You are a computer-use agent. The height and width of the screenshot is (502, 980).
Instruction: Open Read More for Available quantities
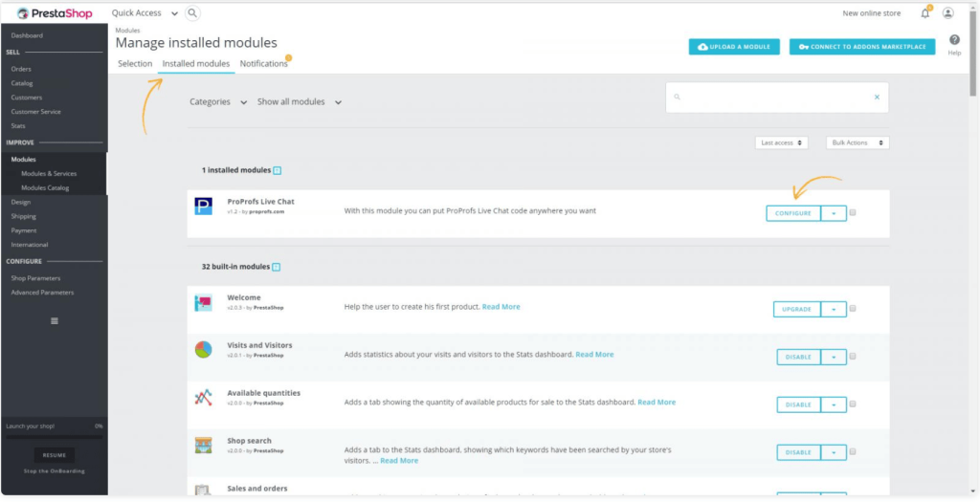[x=657, y=403]
